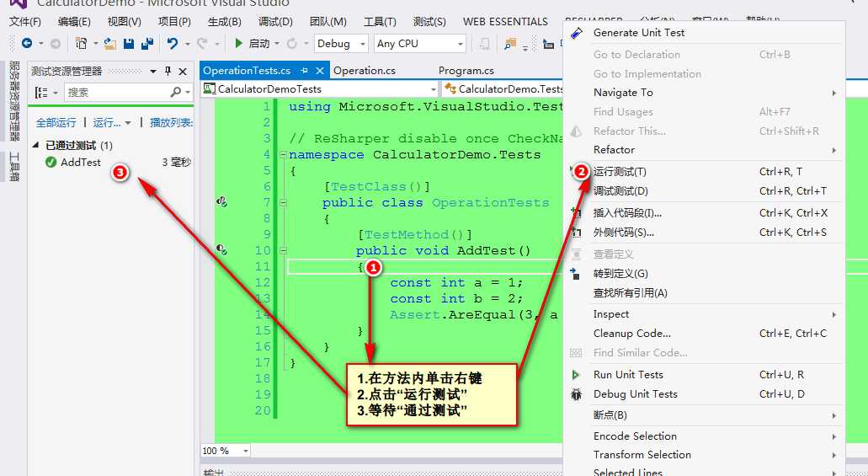This screenshot has width=868, height=476.
Task: Open the dropdown arrow next to 启动
Action: pos(277,43)
